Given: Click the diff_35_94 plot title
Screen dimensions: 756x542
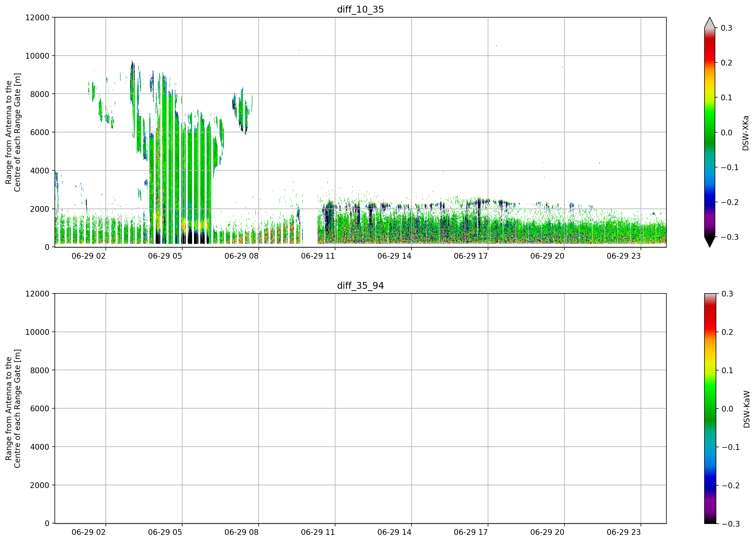Looking at the screenshot, I should tap(360, 286).
